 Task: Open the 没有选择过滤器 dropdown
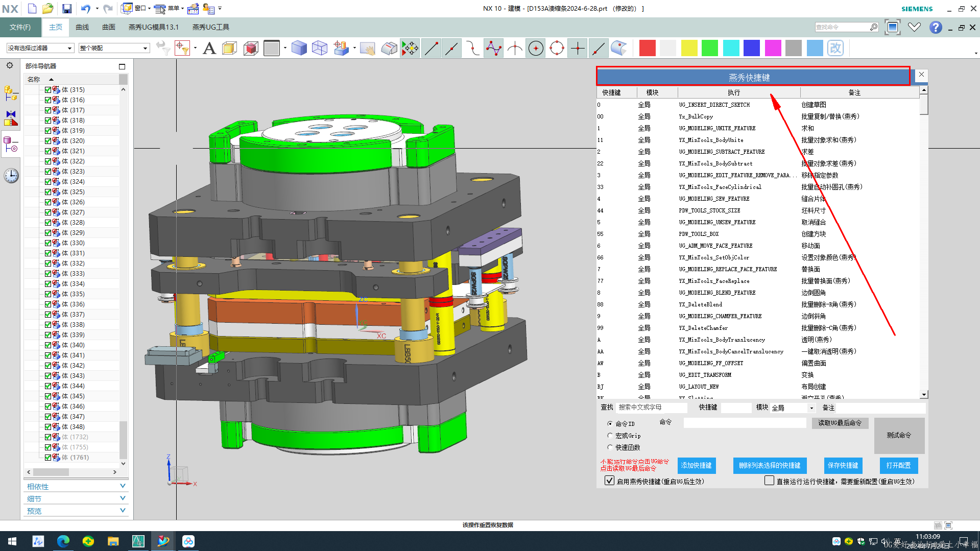(x=40, y=48)
